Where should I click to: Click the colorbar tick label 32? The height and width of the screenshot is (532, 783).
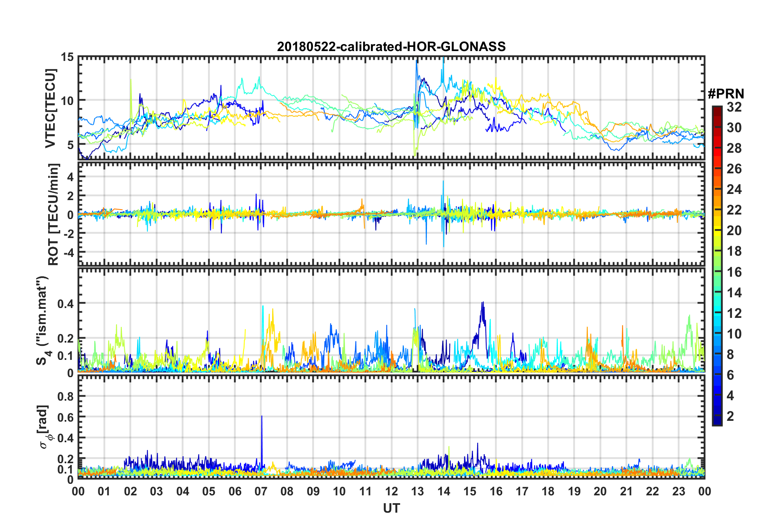click(734, 107)
